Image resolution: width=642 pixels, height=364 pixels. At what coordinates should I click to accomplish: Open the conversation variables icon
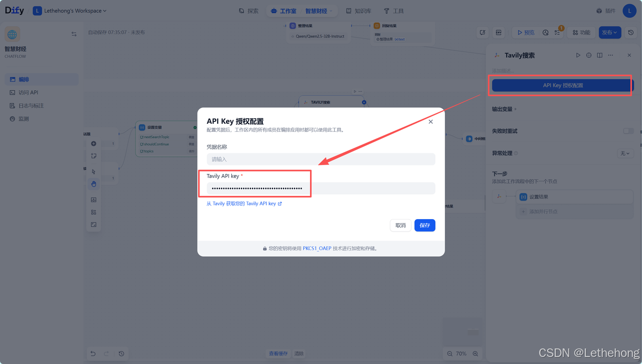(483, 33)
